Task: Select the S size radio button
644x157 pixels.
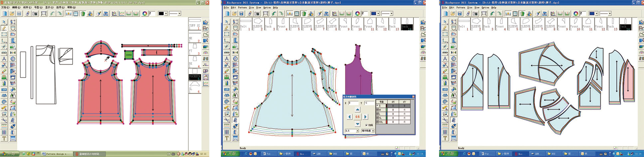Action: click(x=378, y=105)
